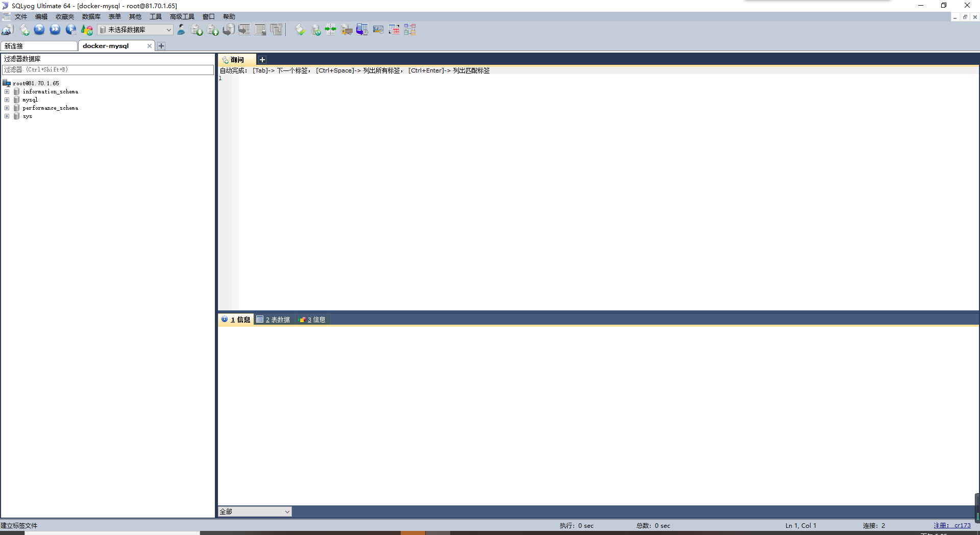Click the 执行: 0 sec status
The height and width of the screenshot is (535, 980).
[576, 525]
